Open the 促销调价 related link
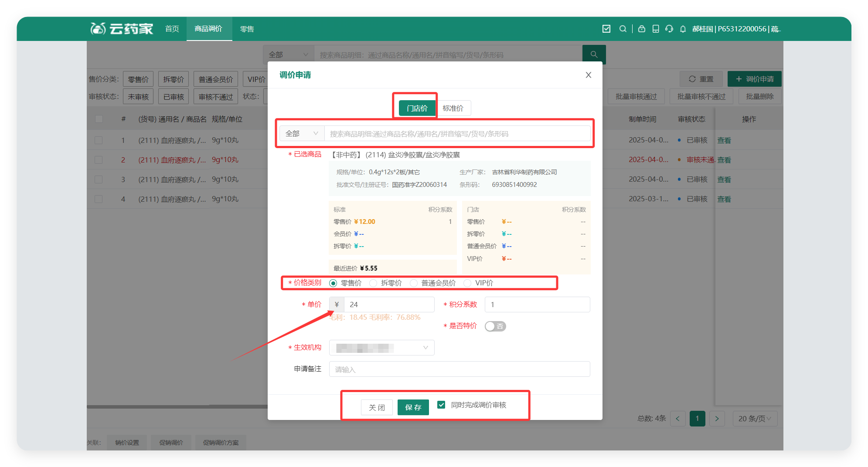Screen dimensions: 868x467 click(171, 442)
